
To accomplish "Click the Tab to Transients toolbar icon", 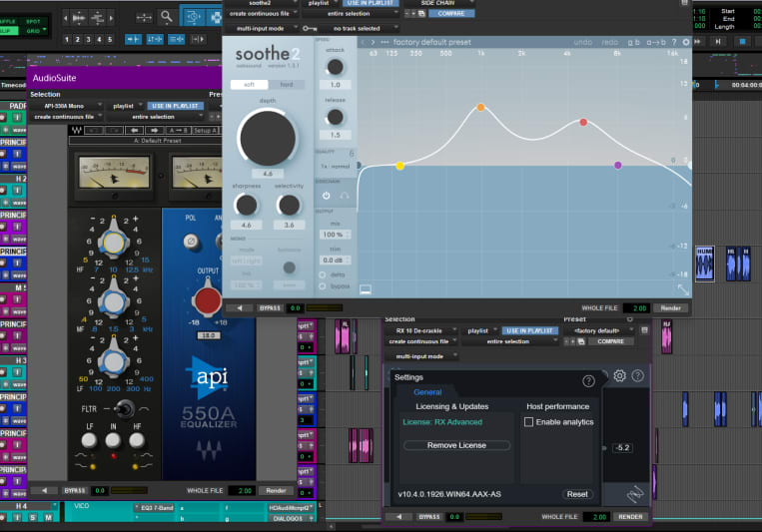I will tap(133, 39).
